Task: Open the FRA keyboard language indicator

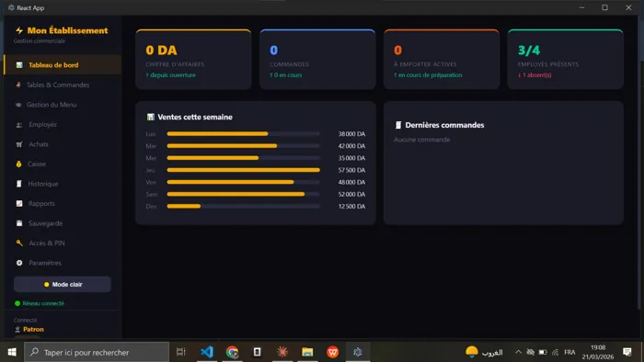Action: (569, 352)
